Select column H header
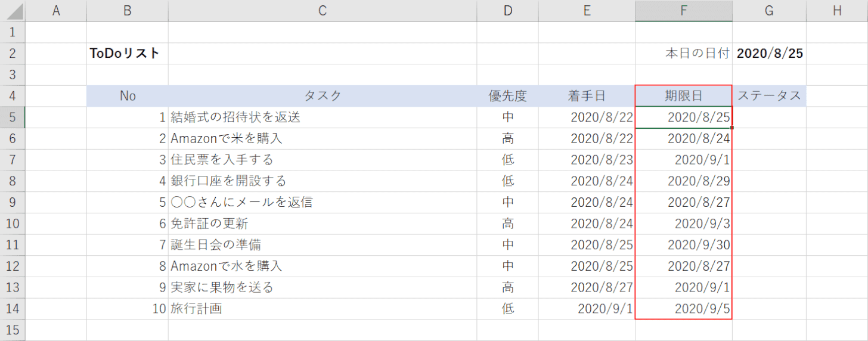The width and height of the screenshot is (868, 341). point(837,11)
